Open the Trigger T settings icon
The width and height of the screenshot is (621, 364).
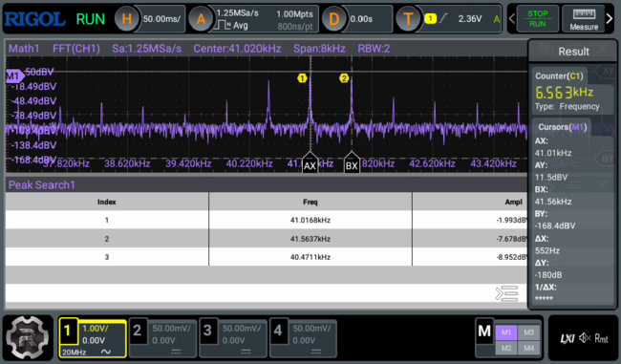[x=408, y=18]
